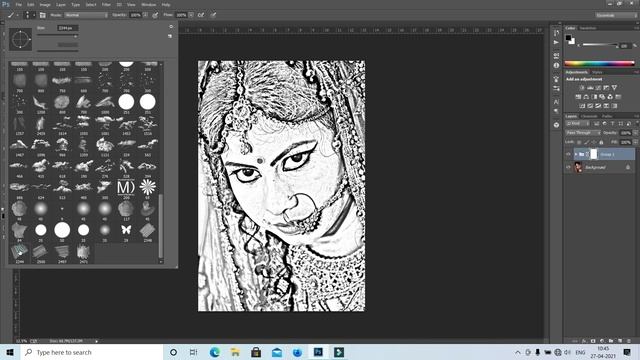Click Photoshop taskbar button

click(318, 352)
